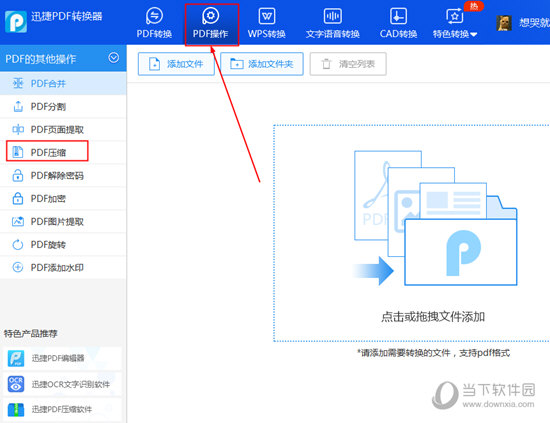The image size is (550, 423).
Task: Click the CAD转换 icon
Action: tap(398, 16)
